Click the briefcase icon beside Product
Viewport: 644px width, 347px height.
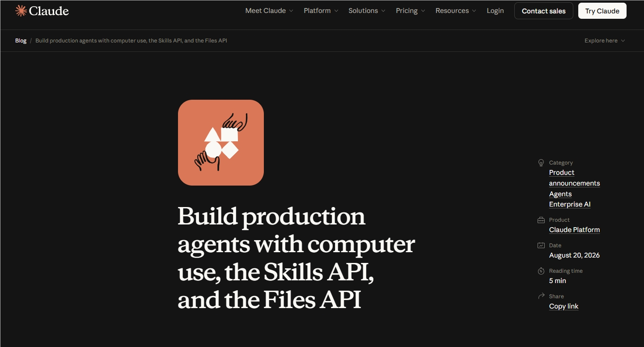(541, 220)
